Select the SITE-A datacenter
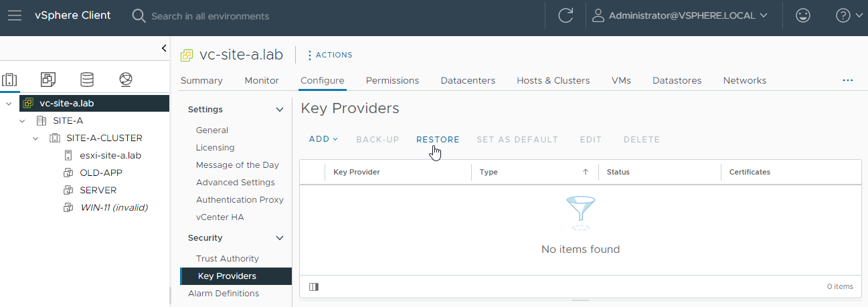The image size is (868, 307). (x=68, y=120)
